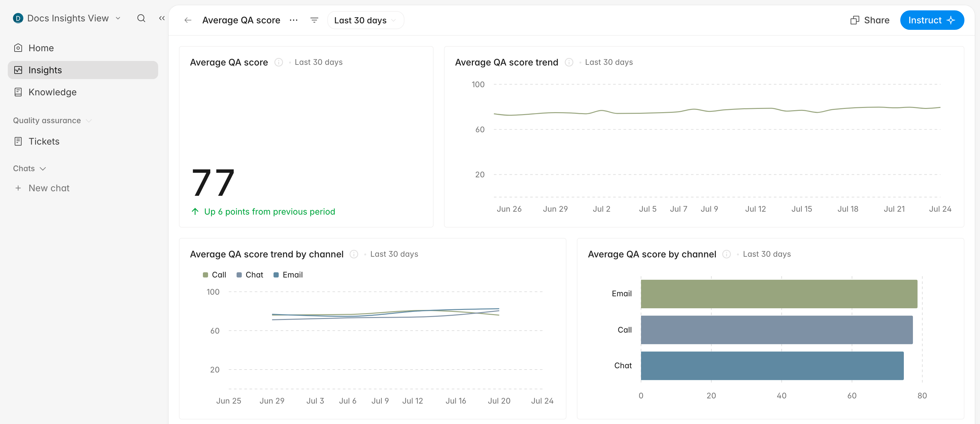
Task: Click the Share button
Action: [x=870, y=20]
